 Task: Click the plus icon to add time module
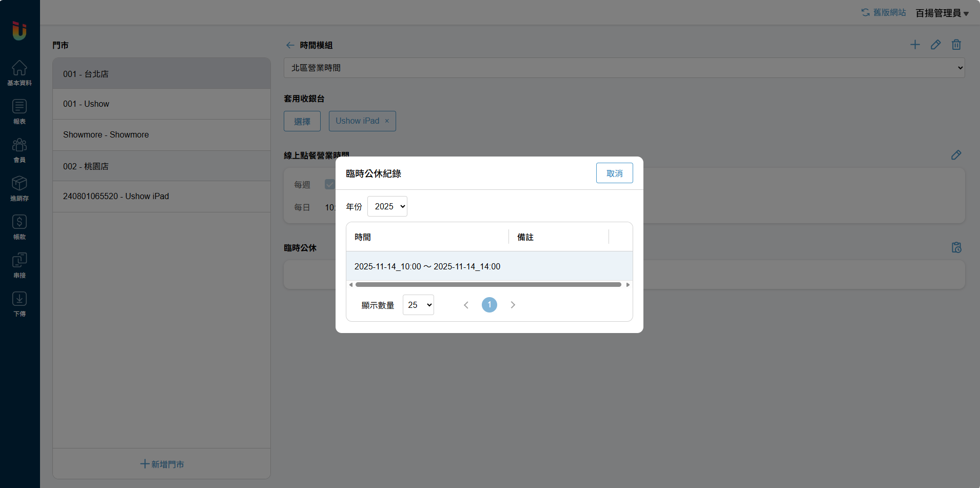tap(915, 45)
